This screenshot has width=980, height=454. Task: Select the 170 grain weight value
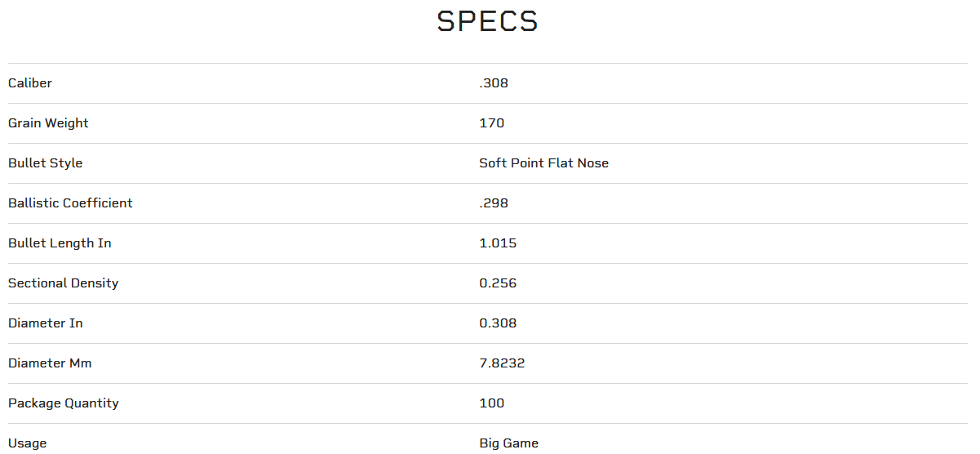(x=492, y=123)
